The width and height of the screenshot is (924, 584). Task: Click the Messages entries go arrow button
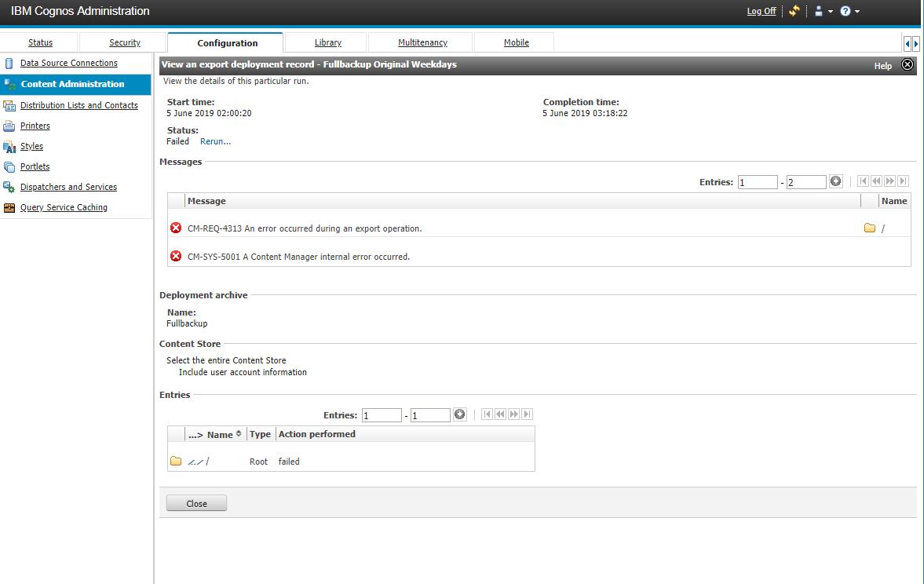[836, 181]
